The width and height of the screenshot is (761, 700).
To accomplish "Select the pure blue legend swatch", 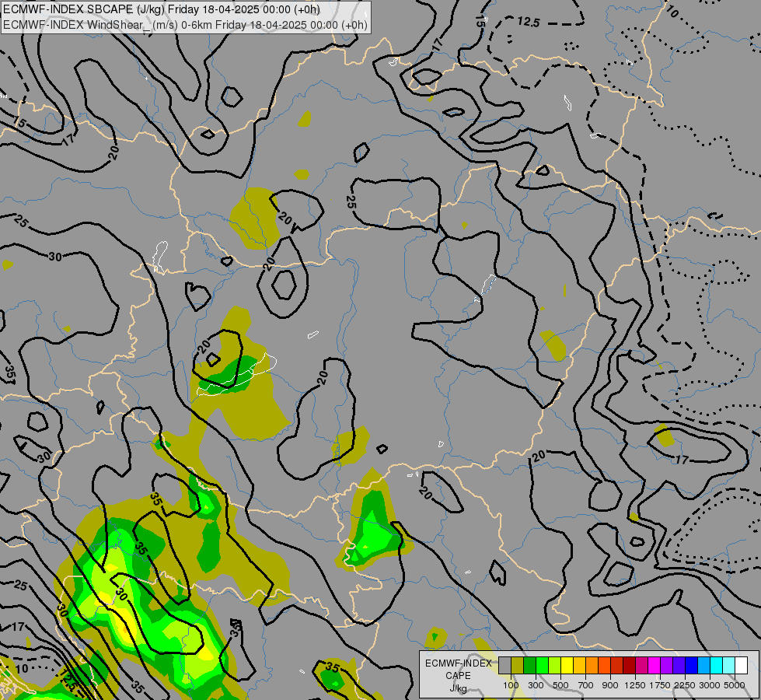I will [x=692, y=665].
